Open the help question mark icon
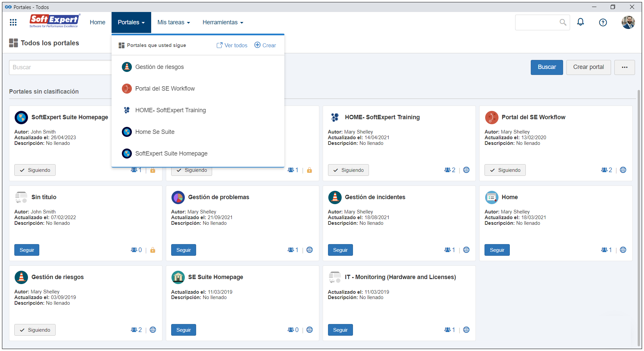The image size is (644, 351). 603,22
